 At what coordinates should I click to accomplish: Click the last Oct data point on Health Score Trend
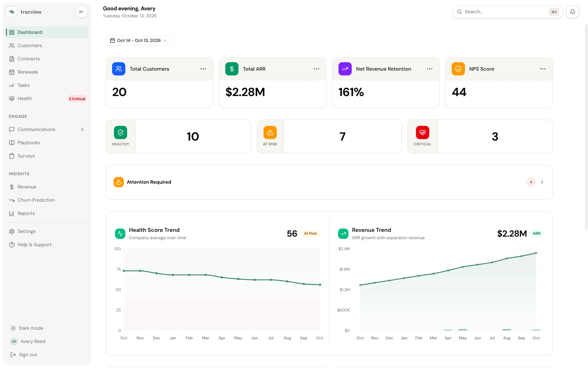[320, 284]
